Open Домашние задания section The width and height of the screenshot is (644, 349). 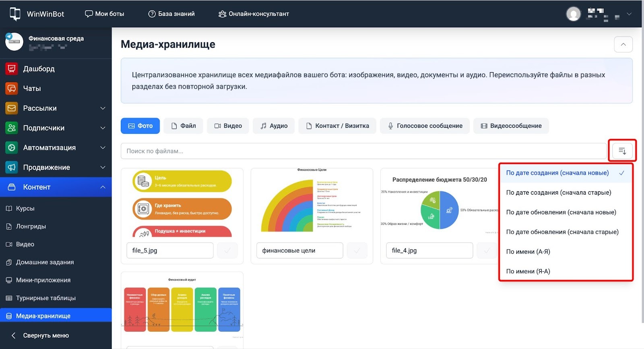45,262
